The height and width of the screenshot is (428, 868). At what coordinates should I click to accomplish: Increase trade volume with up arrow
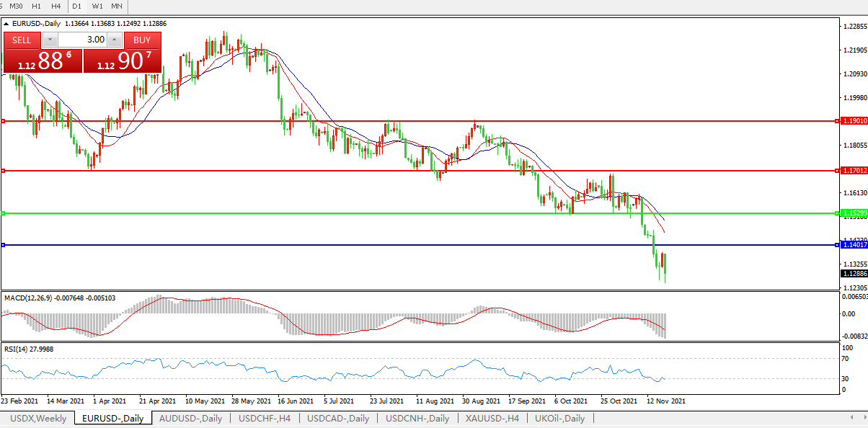[x=114, y=40]
